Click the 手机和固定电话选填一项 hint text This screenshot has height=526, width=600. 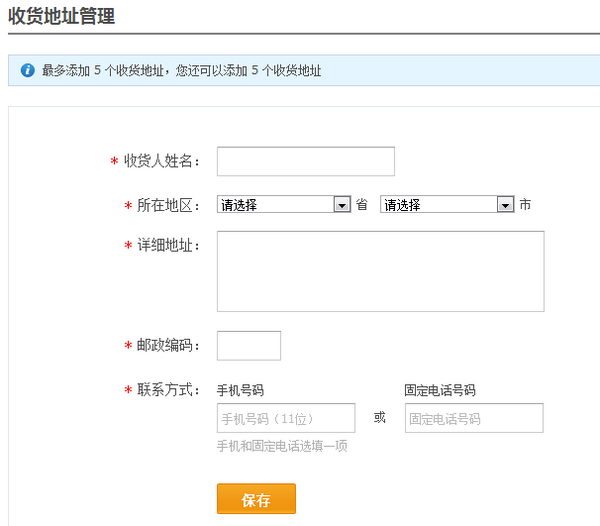pyautogui.click(x=282, y=446)
